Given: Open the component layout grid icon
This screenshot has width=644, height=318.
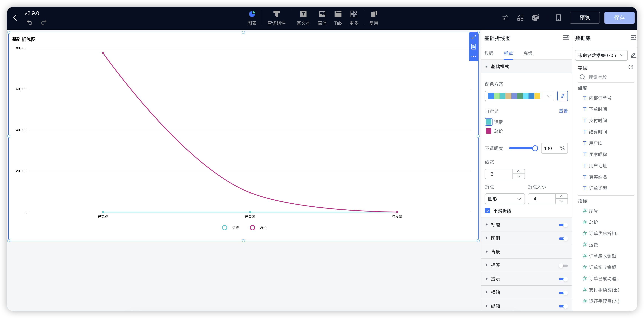Looking at the screenshot, I should point(520,18).
